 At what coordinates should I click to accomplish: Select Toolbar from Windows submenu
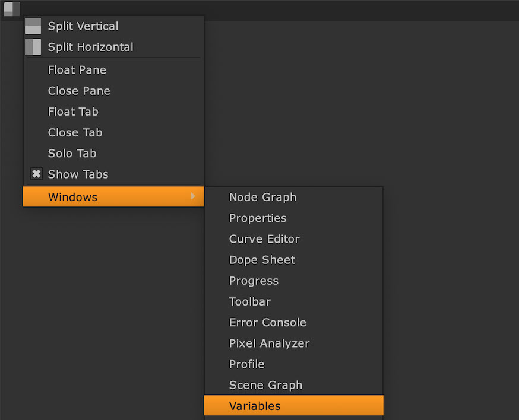(250, 301)
